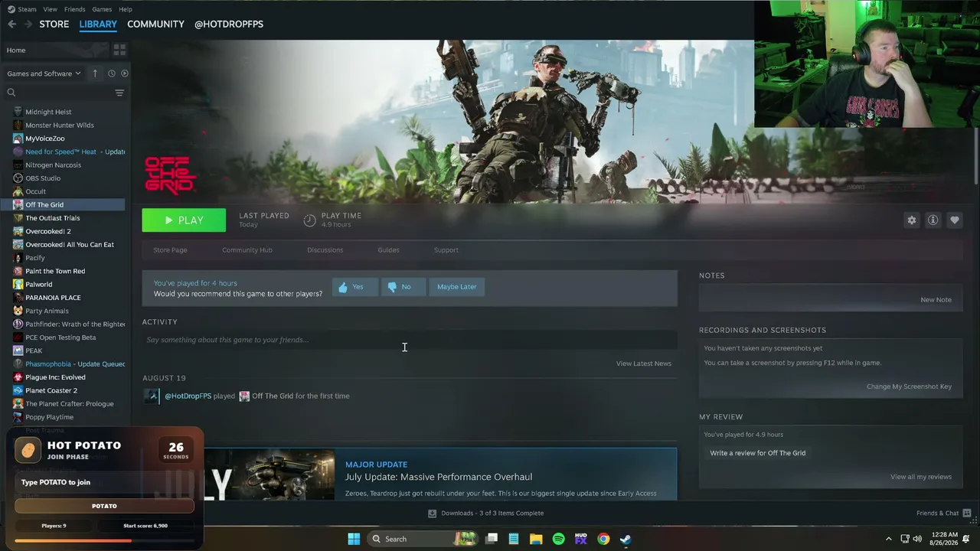Image resolution: width=980 pixels, height=551 pixels.
Task: Open the Discussions link
Action: pyautogui.click(x=325, y=250)
